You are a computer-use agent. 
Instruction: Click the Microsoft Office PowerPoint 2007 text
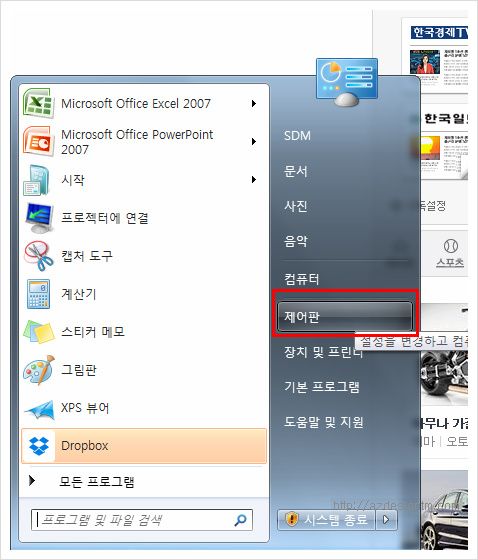[x=137, y=142]
